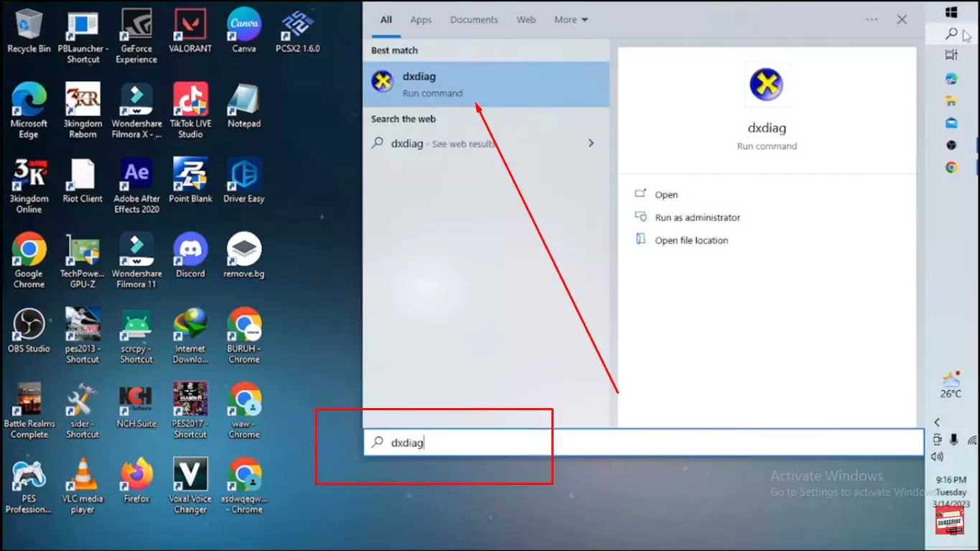This screenshot has height=551, width=980.
Task: Open TikTok LIVE Studio desktop icon
Action: 190,111
